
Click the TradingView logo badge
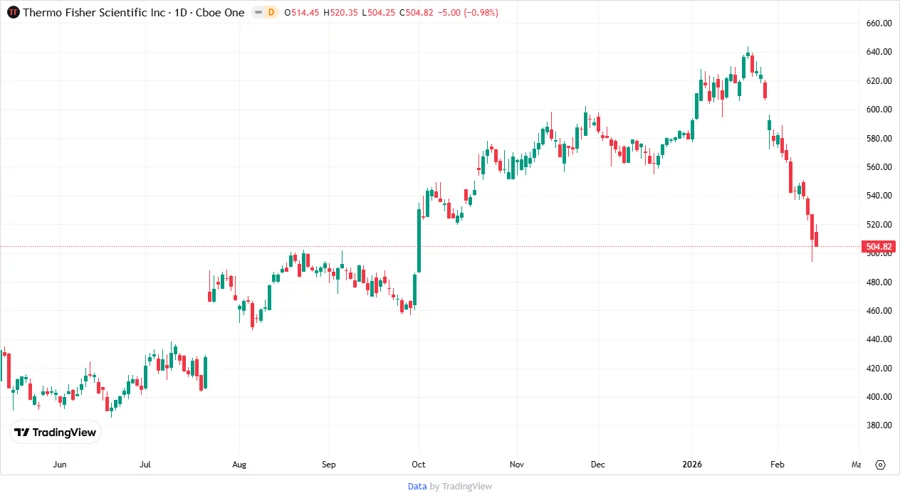56,432
